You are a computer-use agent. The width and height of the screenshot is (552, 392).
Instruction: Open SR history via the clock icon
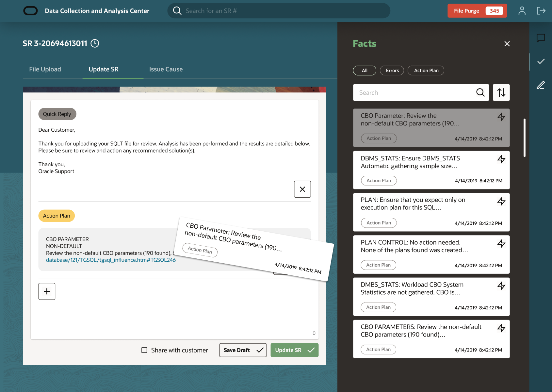pos(95,43)
